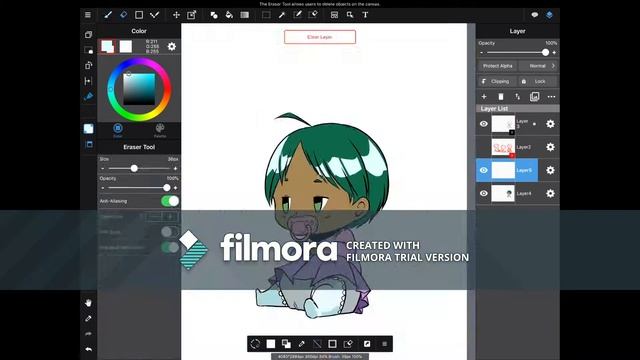
Task: Click the rotate icon in left sidebar
Action: [88, 65]
